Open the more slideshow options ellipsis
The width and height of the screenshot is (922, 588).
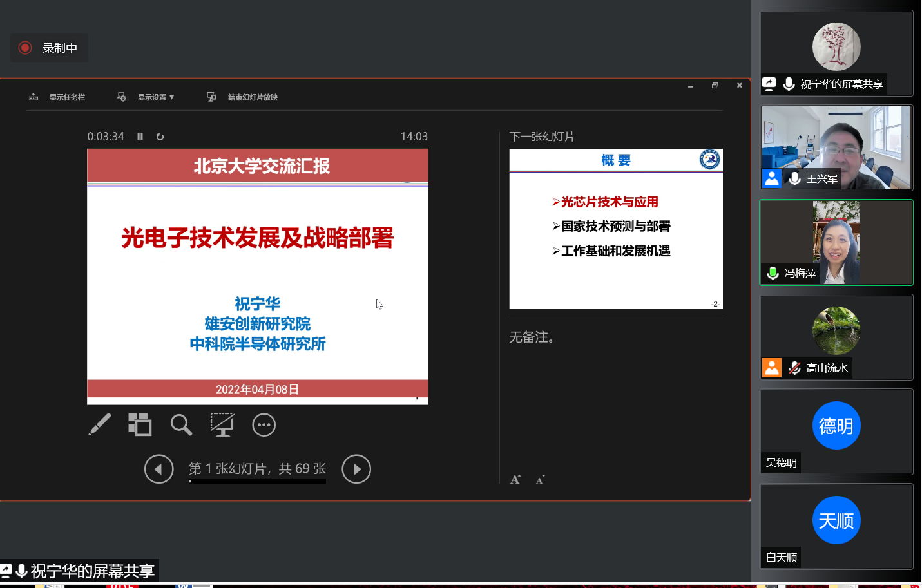pos(264,425)
